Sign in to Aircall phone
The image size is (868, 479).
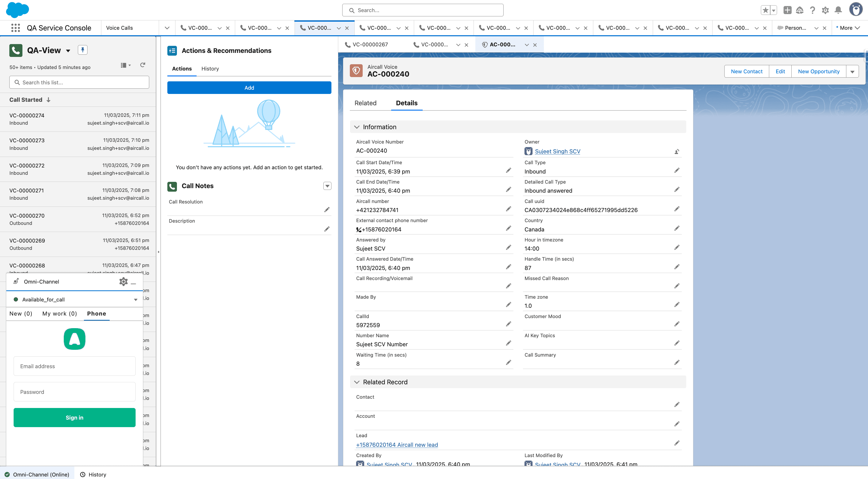(x=74, y=417)
